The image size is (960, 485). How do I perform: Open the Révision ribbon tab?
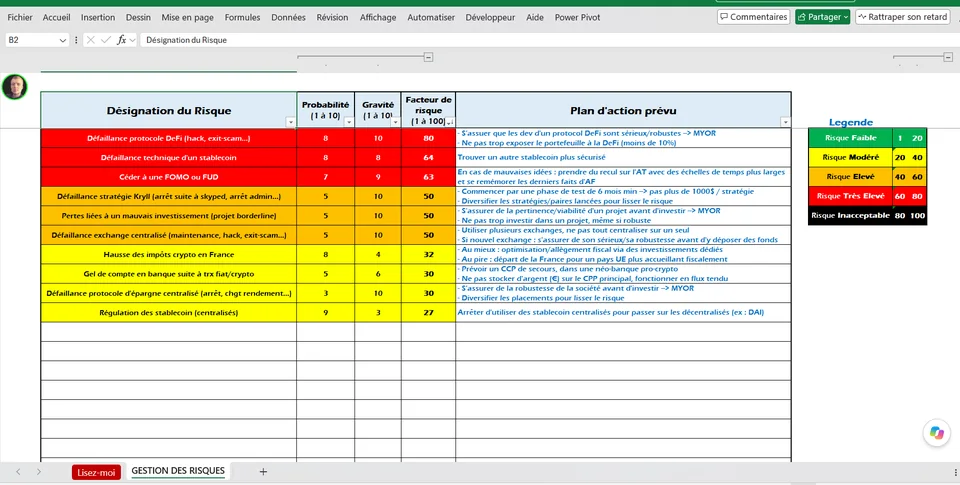click(x=332, y=18)
